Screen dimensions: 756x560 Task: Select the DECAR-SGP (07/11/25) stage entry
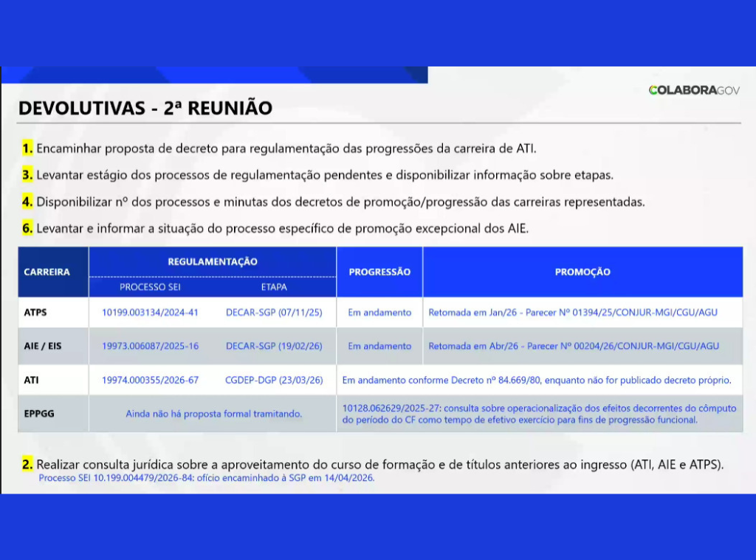point(274,313)
